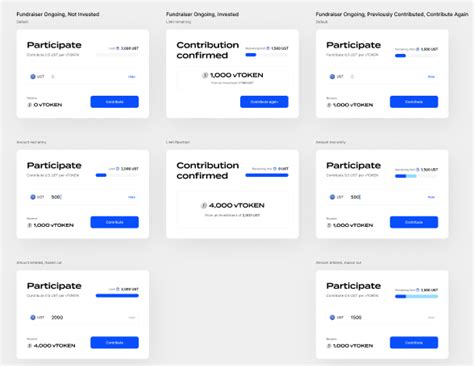Click the Contribute button next to "4,000 vTOKEN"
Screen dimensions: 474x366
114,342
